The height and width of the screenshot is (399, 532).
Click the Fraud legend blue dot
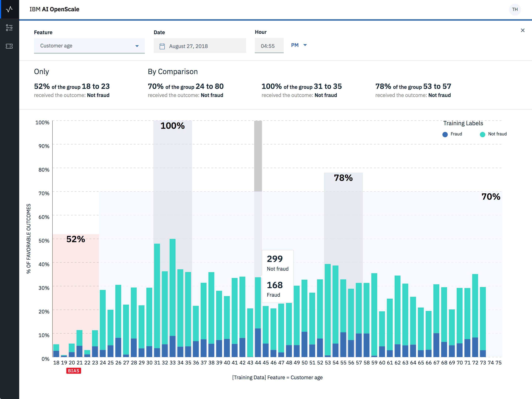tap(445, 134)
